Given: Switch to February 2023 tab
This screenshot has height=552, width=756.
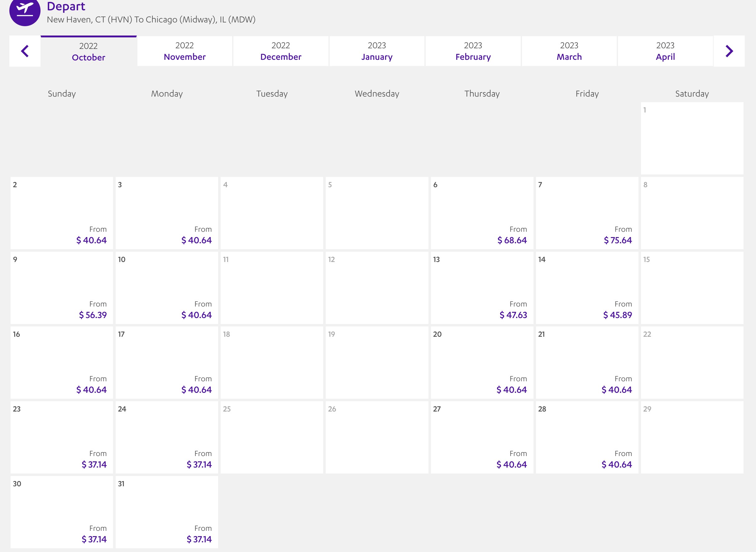Looking at the screenshot, I should click(473, 51).
